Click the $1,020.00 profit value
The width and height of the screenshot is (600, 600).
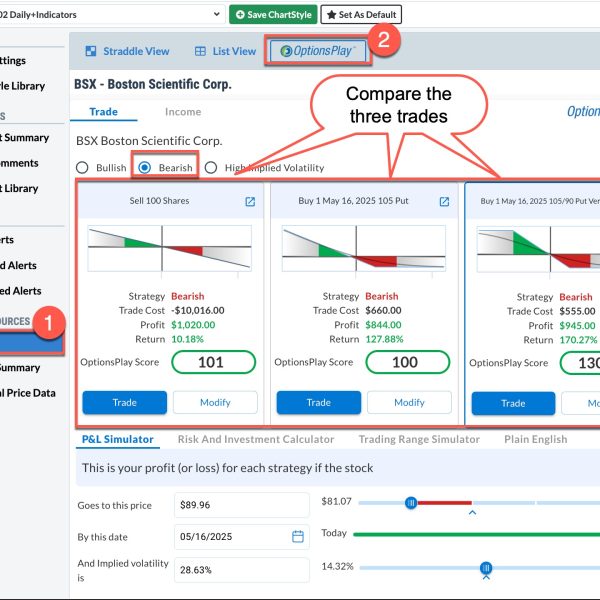[193, 325]
